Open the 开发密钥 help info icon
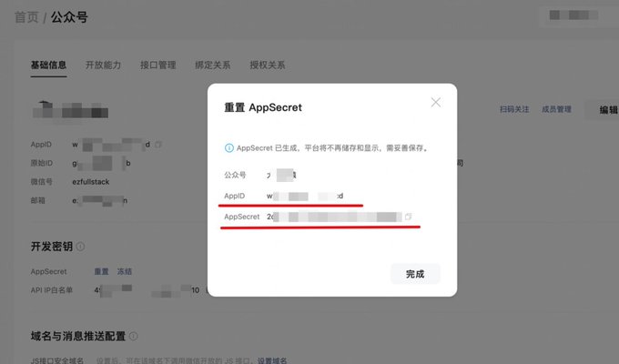The image size is (619, 364). (80, 247)
